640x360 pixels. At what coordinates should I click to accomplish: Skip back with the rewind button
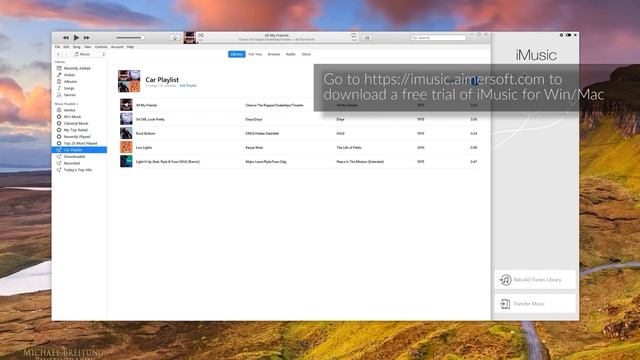[66, 38]
